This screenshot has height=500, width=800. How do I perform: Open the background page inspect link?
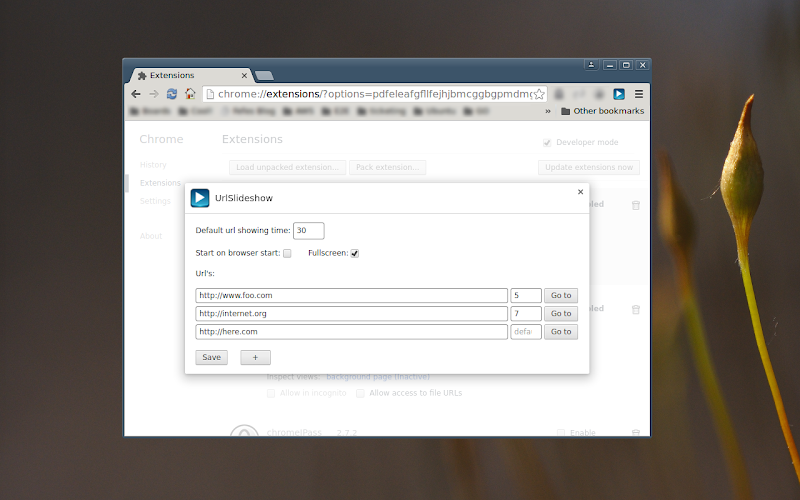point(378,377)
